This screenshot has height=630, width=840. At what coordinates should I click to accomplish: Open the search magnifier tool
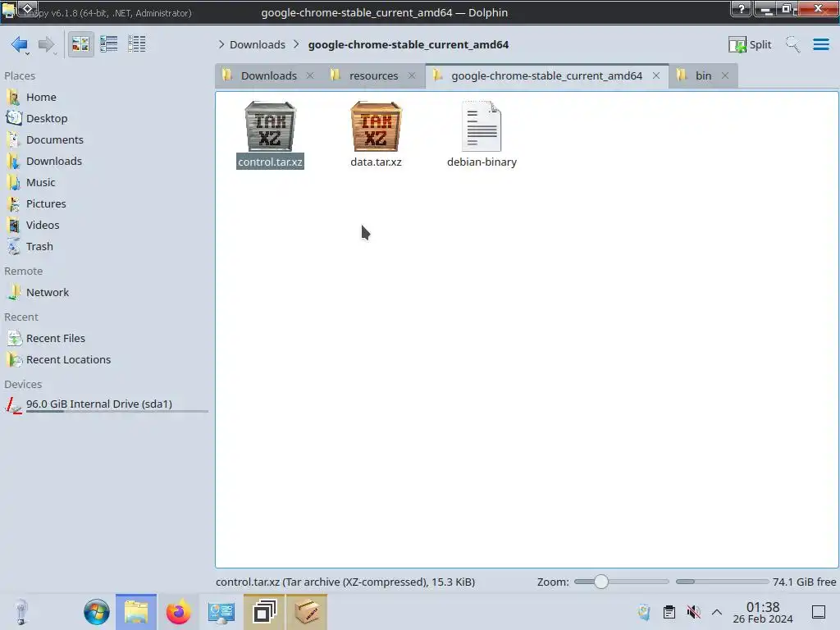pyautogui.click(x=792, y=44)
